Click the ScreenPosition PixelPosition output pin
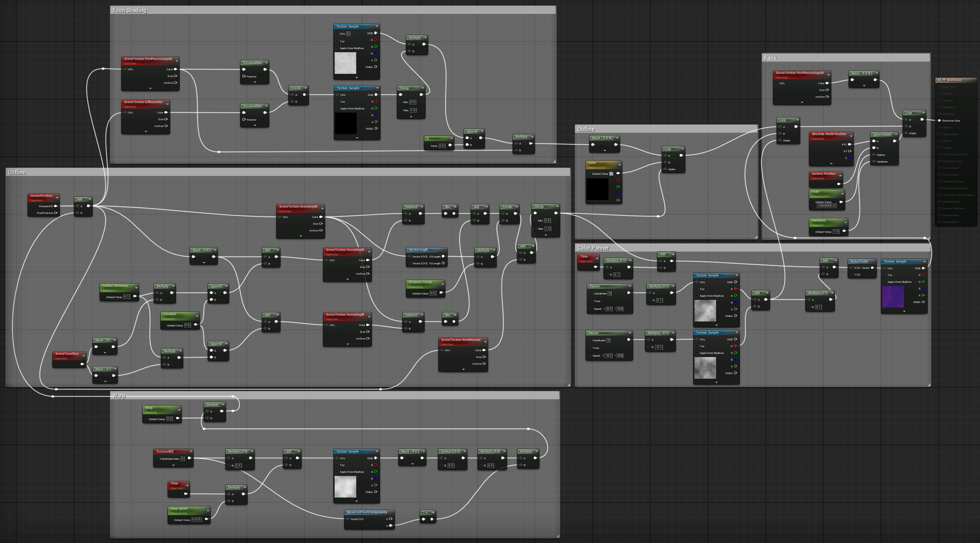Viewport: 980px width, 543px height. tap(56, 213)
